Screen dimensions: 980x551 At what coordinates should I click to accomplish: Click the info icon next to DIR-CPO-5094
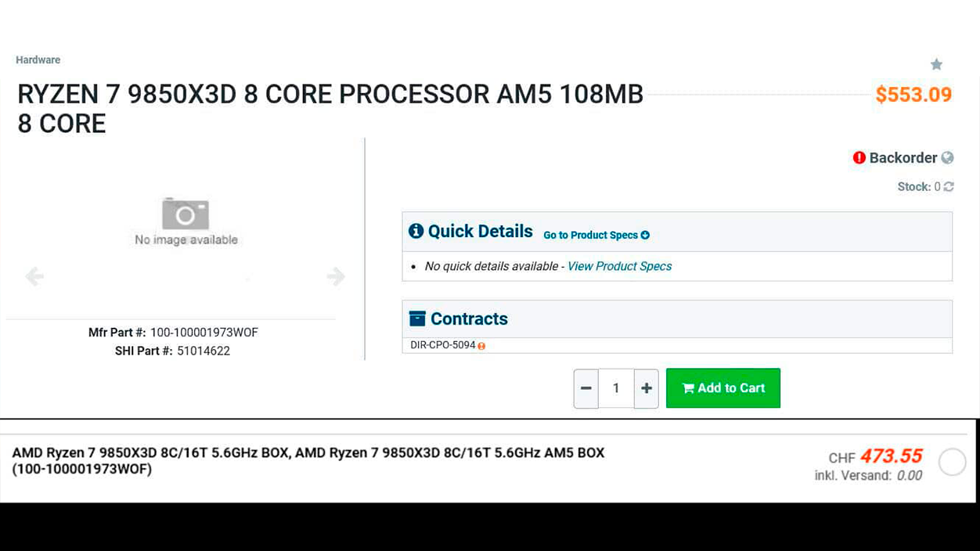[x=483, y=344]
